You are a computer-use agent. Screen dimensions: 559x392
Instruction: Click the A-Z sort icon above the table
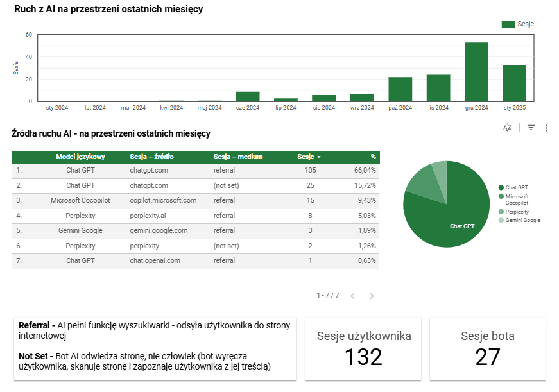507,128
